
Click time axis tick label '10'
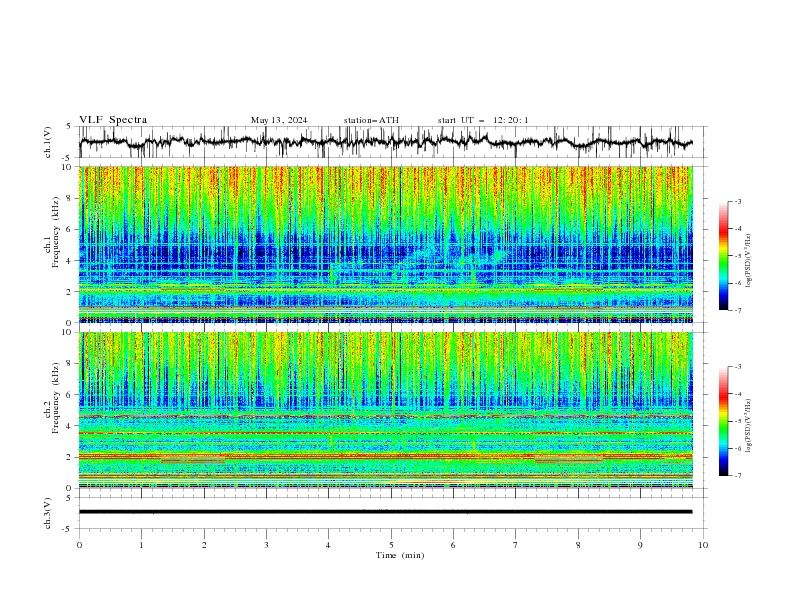tap(703, 545)
